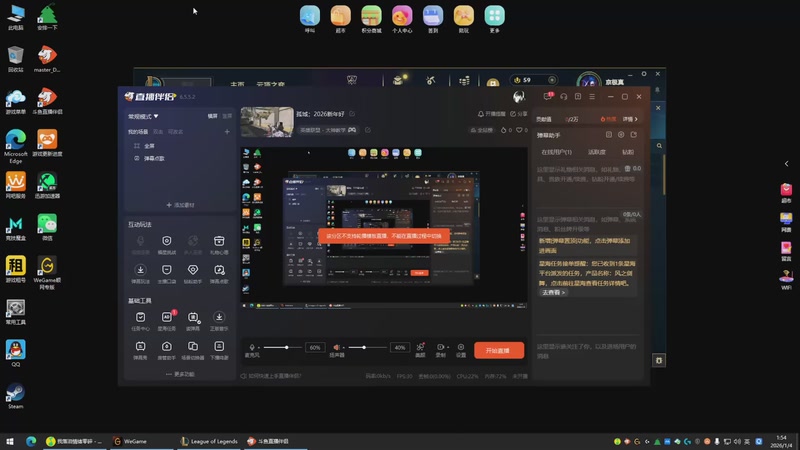Click the 如何快速上手 help link
Screen dimensions: 800x450
click(271, 376)
